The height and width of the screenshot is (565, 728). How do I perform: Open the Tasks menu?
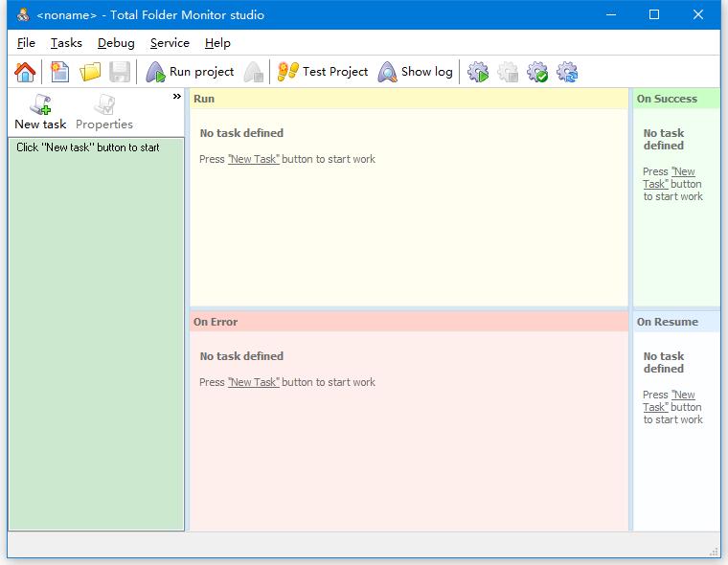tap(66, 43)
